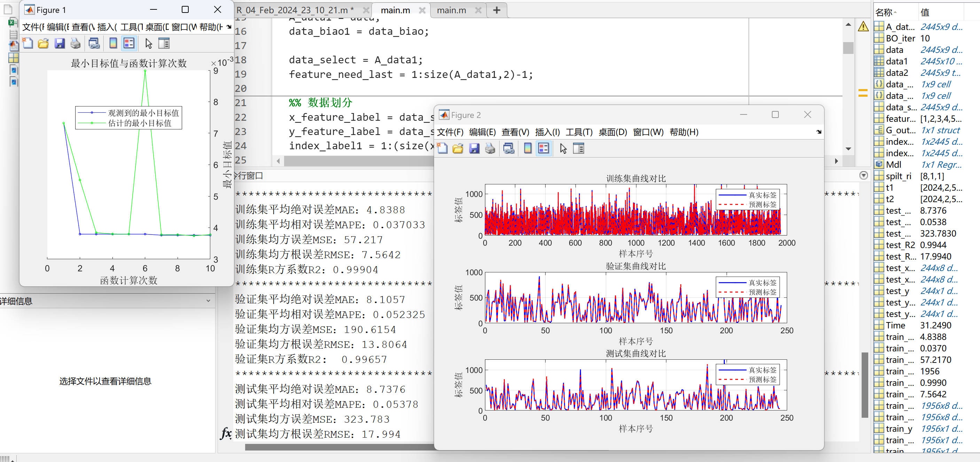Toggle Insert Legend button in Figure 2 toolbar
Viewport: 980px width, 462px height.
tap(544, 148)
